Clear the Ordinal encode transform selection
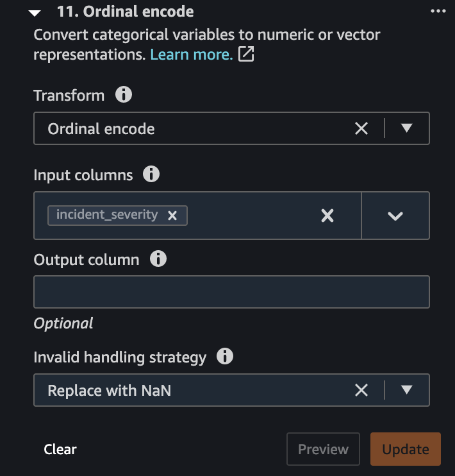This screenshot has height=476, width=455. pos(361,128)
